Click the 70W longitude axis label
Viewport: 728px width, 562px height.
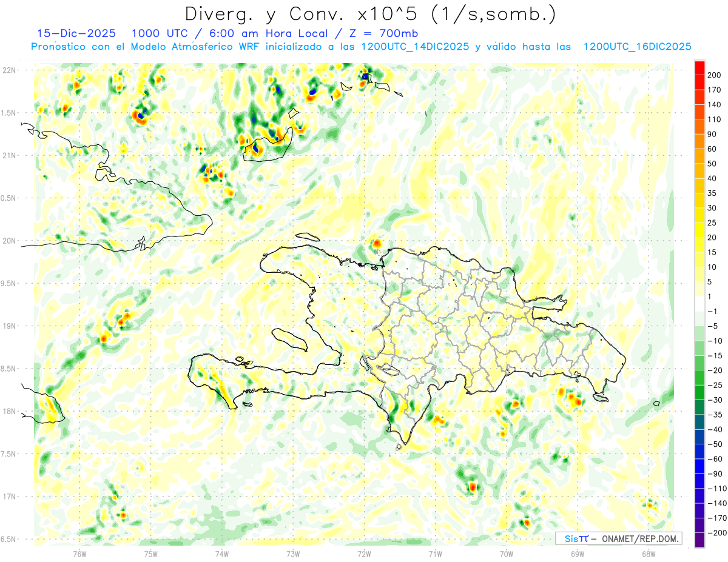pyautogui.click(x=507, y=554)
